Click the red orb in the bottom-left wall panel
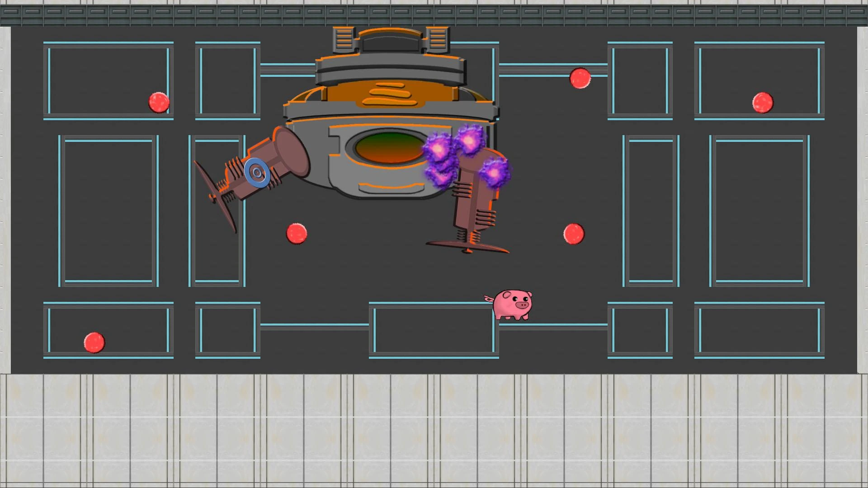This screenshot has width=868, height=488. click(94, 343)
